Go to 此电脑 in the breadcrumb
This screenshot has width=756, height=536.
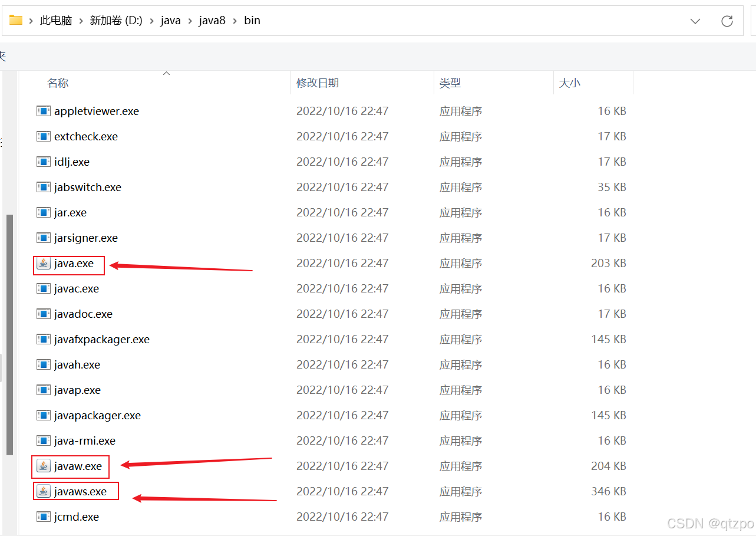tap(56, 21)
